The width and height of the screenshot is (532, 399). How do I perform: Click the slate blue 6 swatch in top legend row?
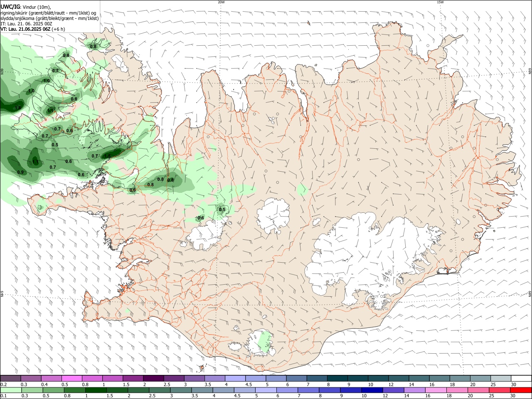(297, 379)
